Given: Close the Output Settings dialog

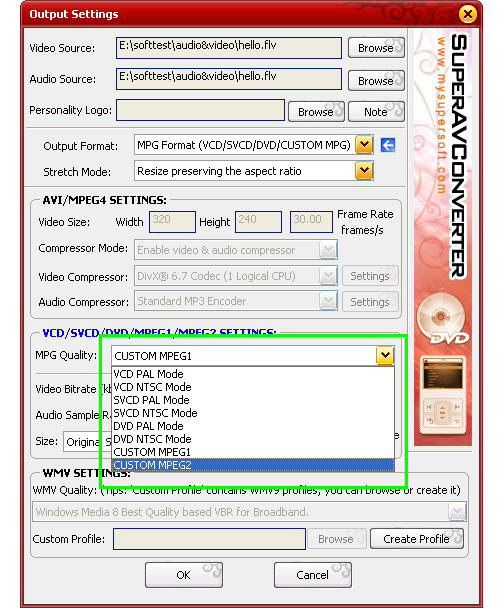Looking at the screenshot, I should [468, 14].
